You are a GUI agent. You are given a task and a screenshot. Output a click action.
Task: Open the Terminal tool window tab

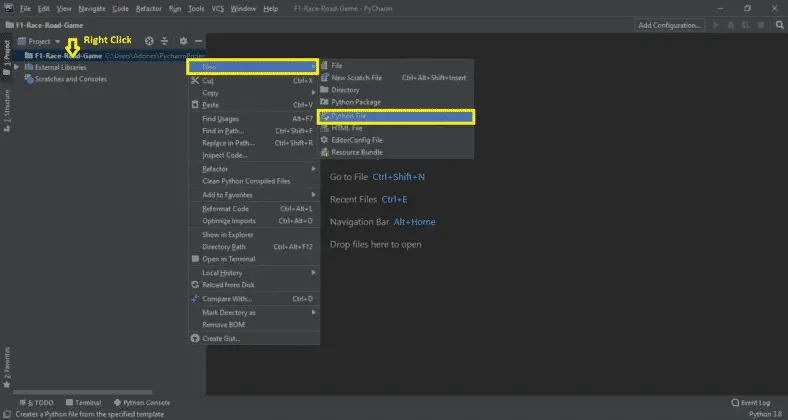(x=83, y=402)
